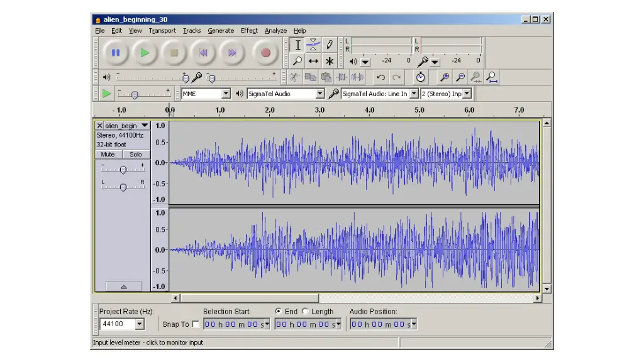
Task: Click the Zoom Out magnifier icon
Action: (460, 77)
